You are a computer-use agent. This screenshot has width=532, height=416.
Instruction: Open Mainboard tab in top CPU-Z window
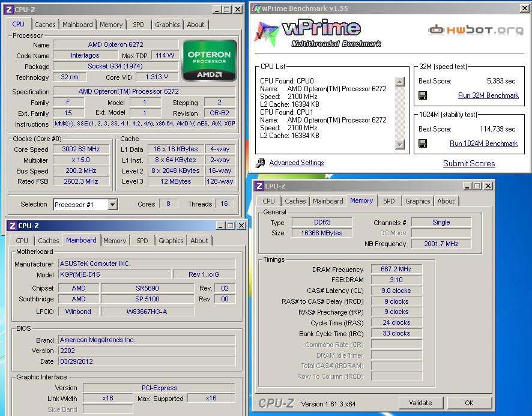pyautogui.click(x=77, y=25)
